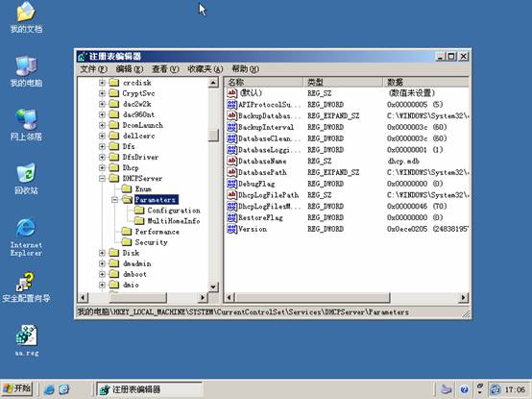Expand the Dhcp tree node

coord(102,167)
